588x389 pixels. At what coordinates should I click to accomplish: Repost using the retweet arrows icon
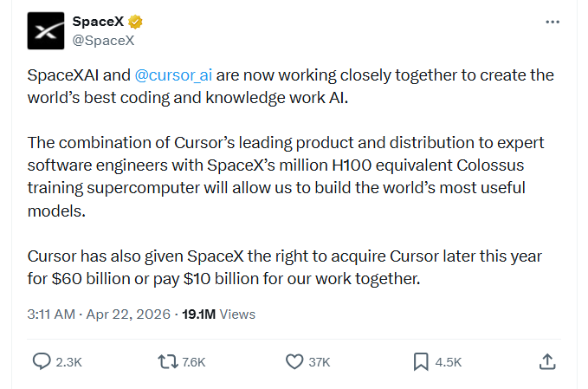pyautogui.click(x=168, y=362)
